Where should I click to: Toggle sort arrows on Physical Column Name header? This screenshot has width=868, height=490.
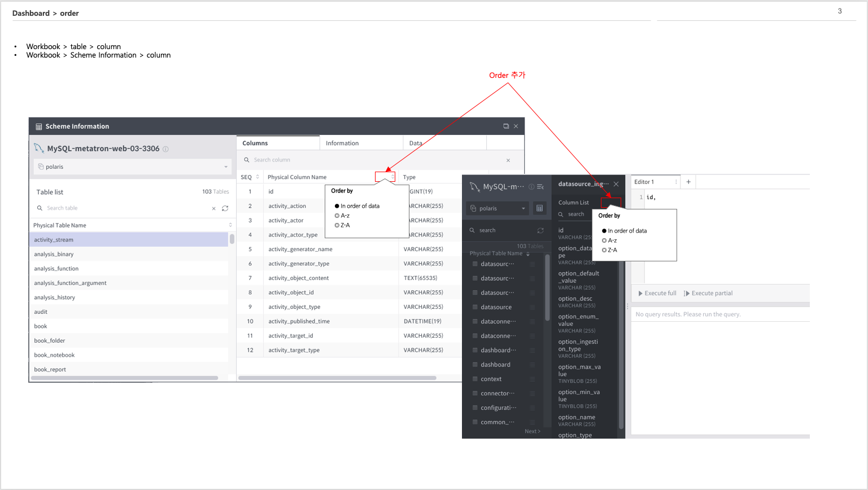tap(392, 177)
